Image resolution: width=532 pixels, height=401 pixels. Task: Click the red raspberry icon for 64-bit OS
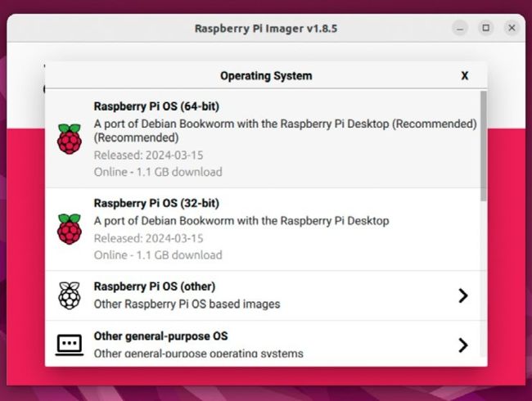pos(70,139)
